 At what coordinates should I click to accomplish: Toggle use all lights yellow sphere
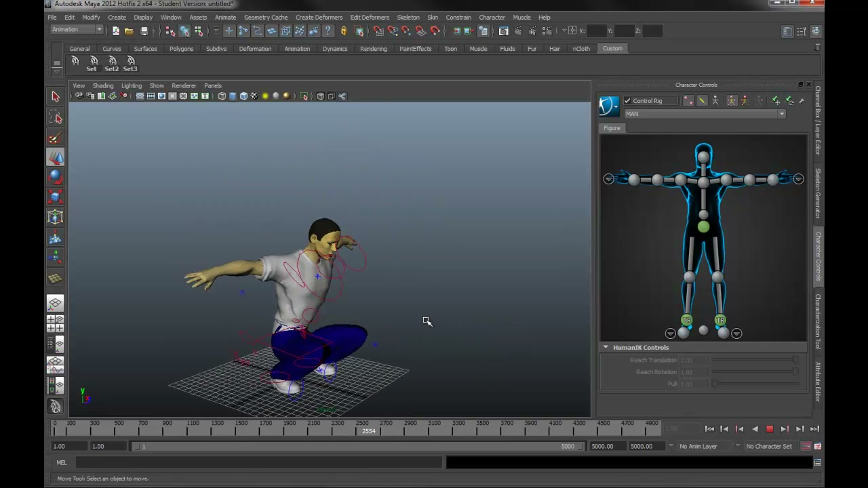coord(264,96)
